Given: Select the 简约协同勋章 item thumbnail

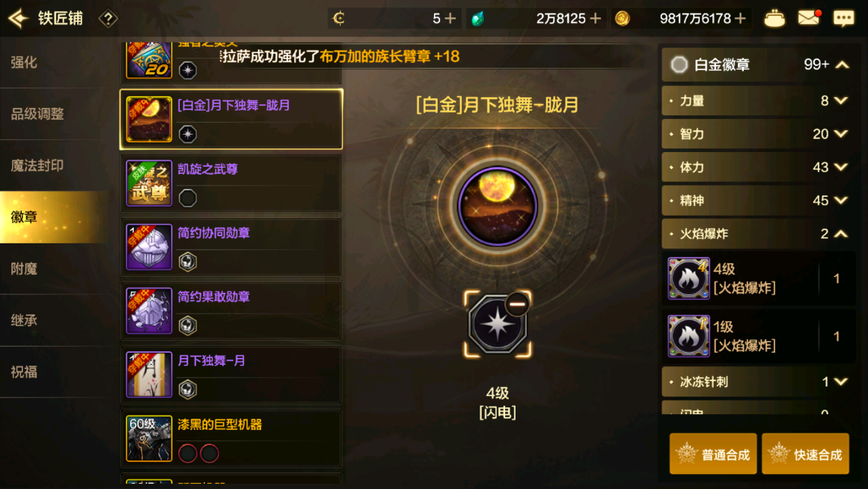Looking at the screenshot, I should 149,247.
